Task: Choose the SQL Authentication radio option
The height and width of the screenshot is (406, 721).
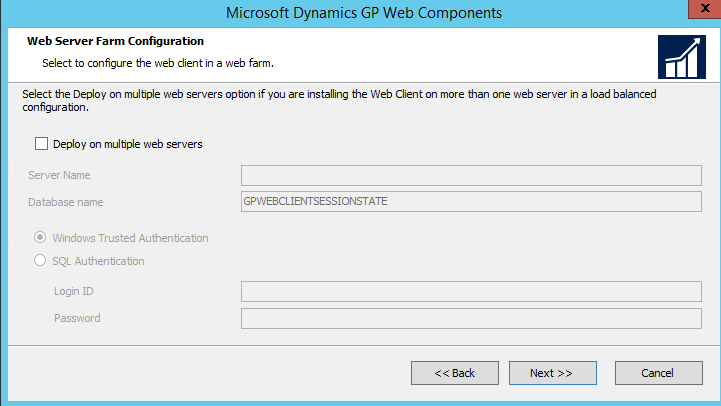Action: pyautogui.click(x=40, y=261)
